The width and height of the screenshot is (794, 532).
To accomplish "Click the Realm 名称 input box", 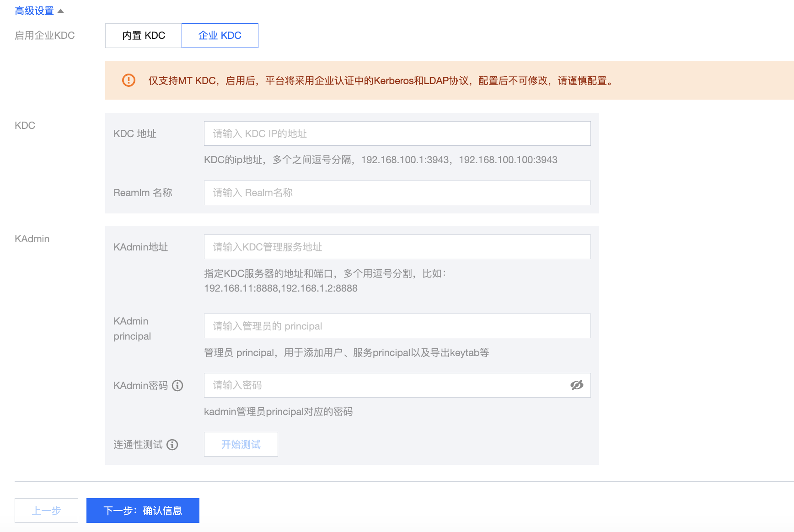I will (397, 193).
